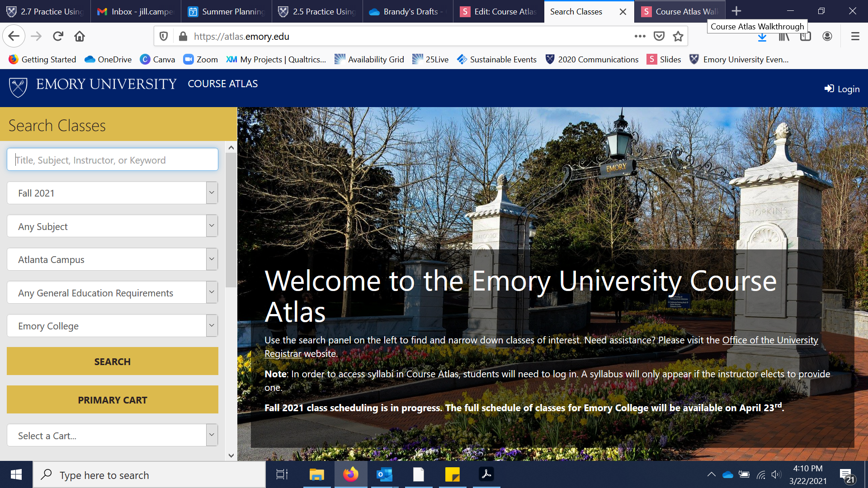Open the Availability Grid bookmark
This screenshot has width=868, height=488.
point(369,59)
